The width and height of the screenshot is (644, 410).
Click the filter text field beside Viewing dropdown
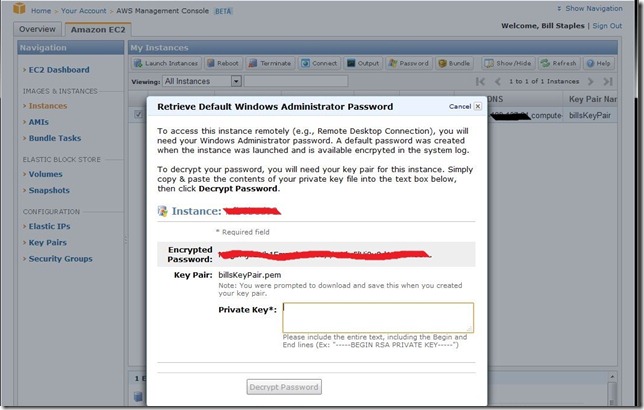(296, 81)
